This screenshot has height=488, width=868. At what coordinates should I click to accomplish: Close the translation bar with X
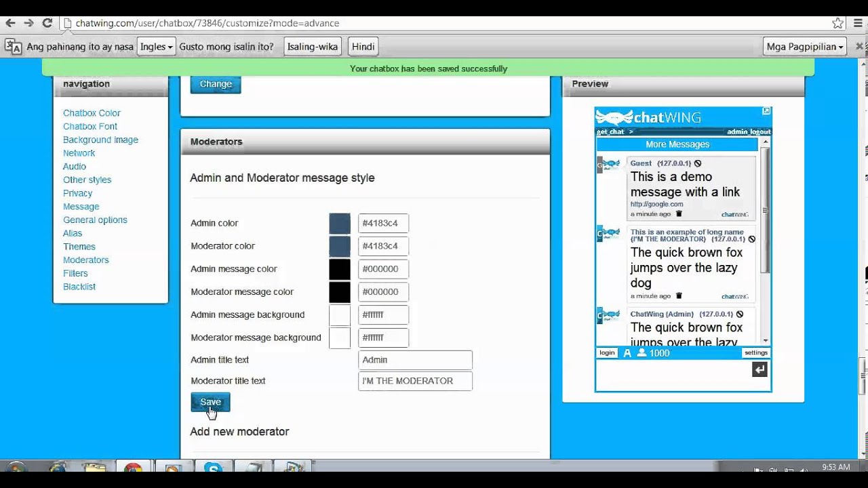[859, 47]
